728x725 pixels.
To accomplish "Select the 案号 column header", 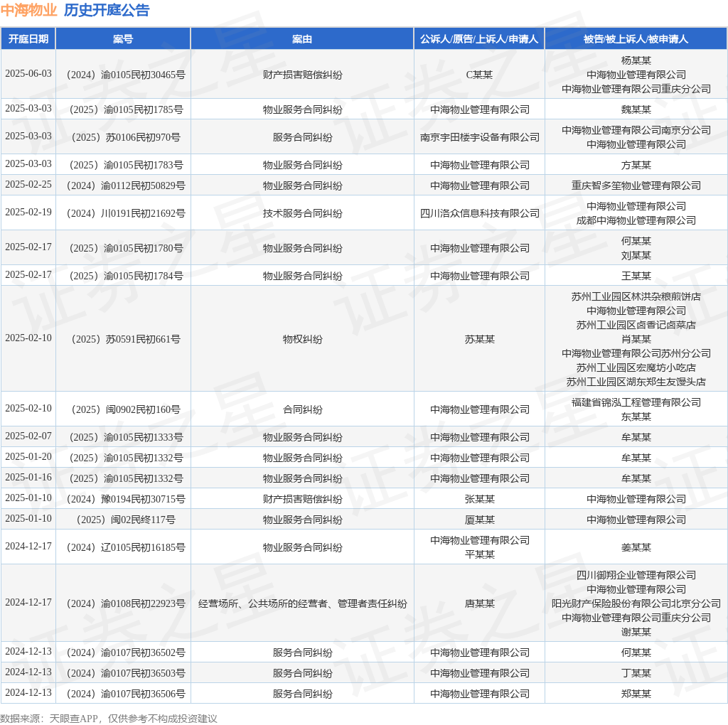I will 123,39.
